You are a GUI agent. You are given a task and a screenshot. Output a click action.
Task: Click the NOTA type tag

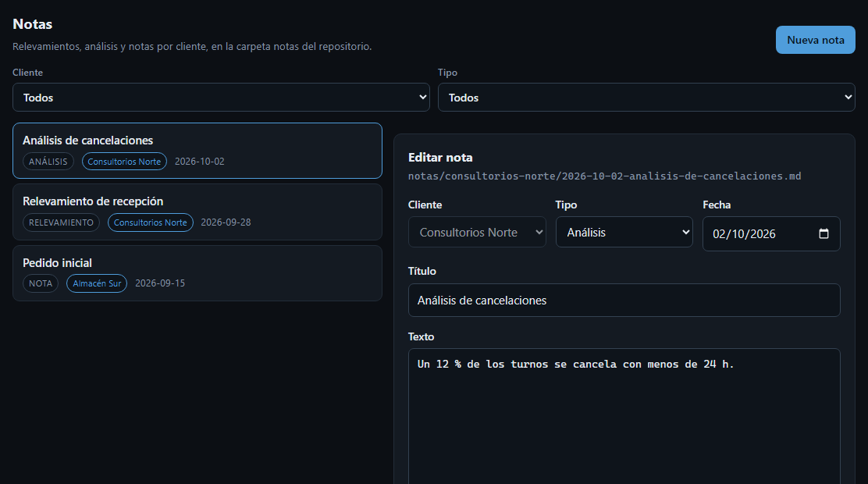(x=41, y=283)
